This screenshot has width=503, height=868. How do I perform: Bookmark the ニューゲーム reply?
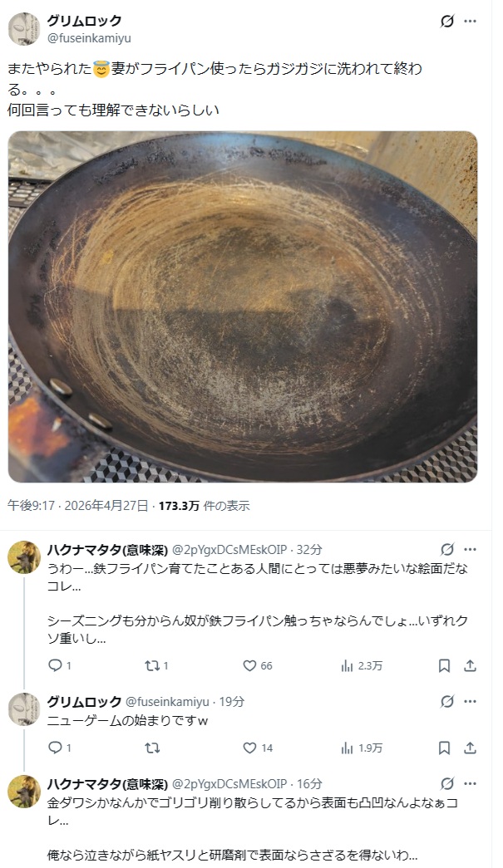444,748
